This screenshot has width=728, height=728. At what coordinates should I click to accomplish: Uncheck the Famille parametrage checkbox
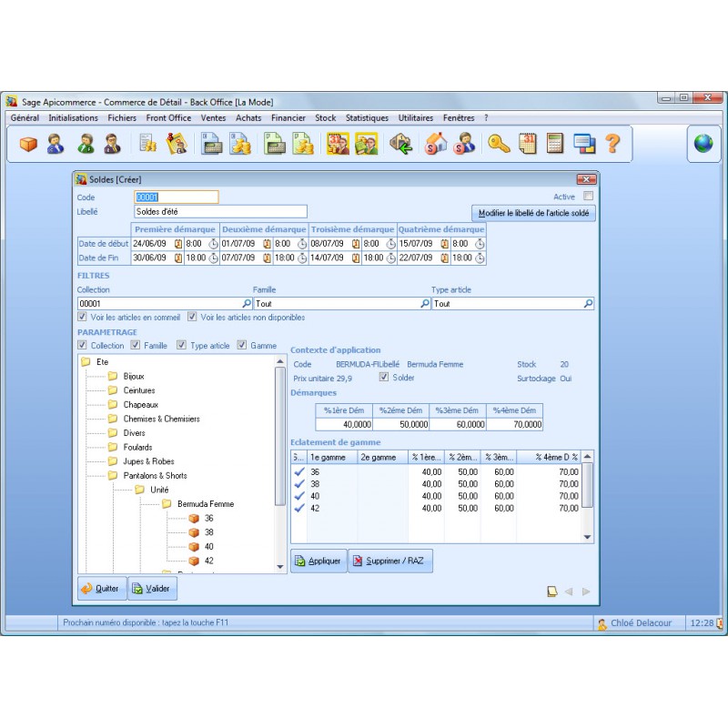[x=135, y=345]
